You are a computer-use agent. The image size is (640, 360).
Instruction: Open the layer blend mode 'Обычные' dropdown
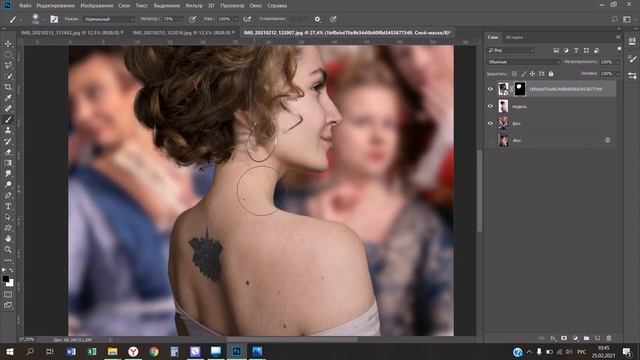tap(524, 62)
